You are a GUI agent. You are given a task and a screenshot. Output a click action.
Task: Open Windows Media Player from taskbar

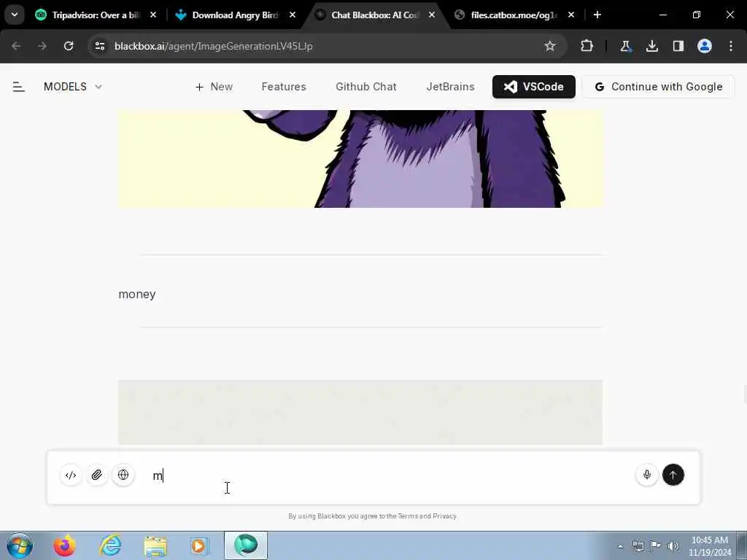point(199,545)
